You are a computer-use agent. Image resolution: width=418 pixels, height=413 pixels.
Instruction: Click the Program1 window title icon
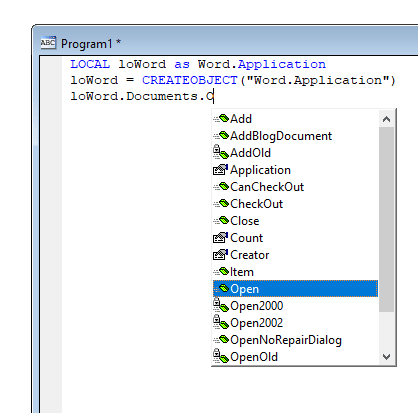pos(48,43)
